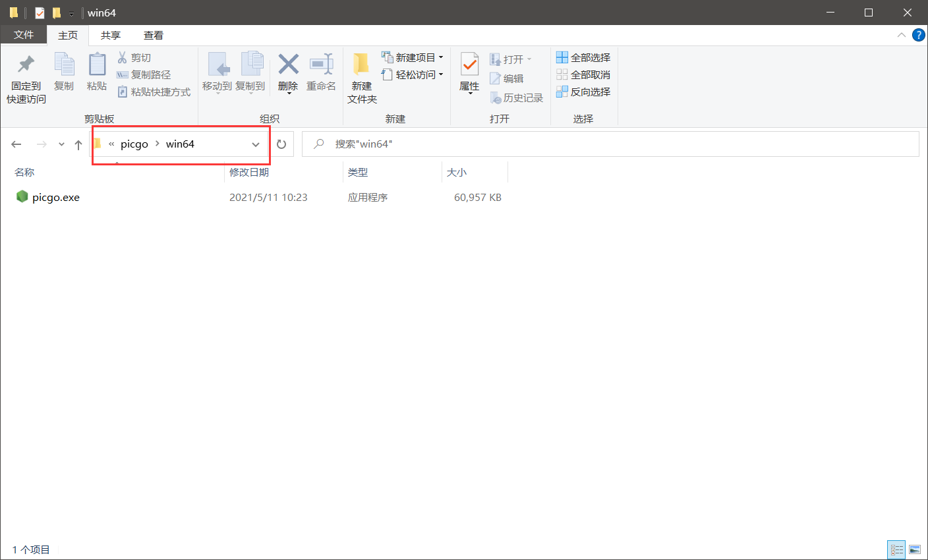This screenshot has width=928, height=560.
Task: Click win64 breadcrumb segment
Action: [x=180, y=144]
